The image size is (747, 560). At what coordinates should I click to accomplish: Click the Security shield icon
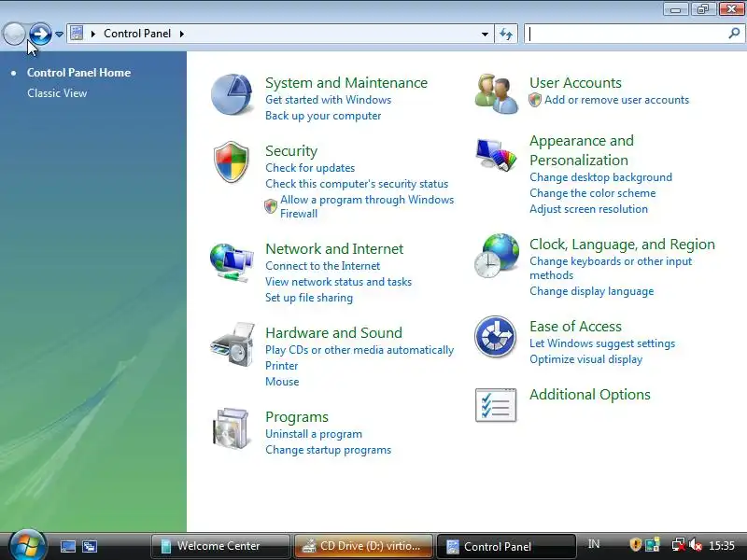(x=231, y=161)
